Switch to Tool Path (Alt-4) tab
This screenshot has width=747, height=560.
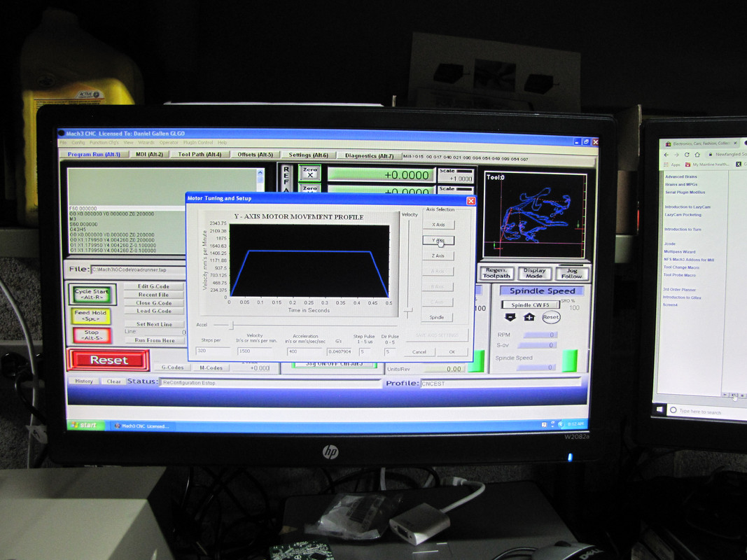(200, 154)
